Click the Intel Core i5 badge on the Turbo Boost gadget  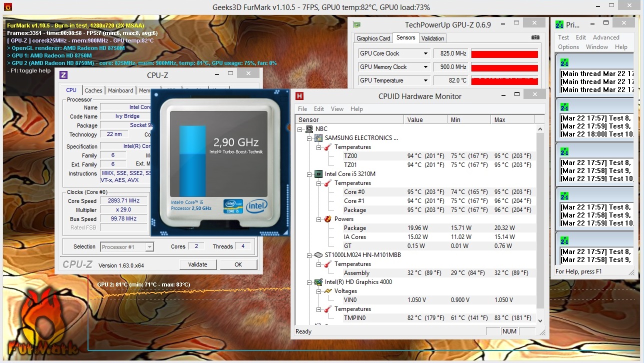pos(233,205)
